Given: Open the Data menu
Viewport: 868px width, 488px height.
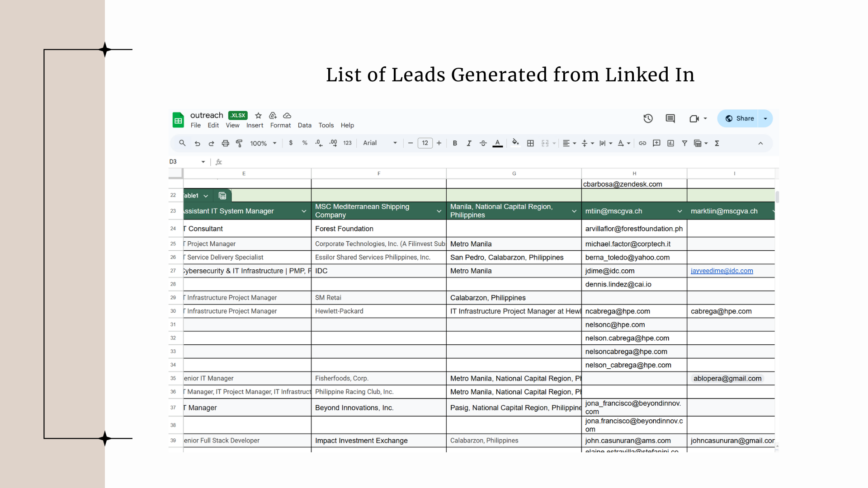Looking at the screenshot, I should [x=304, y=125].
